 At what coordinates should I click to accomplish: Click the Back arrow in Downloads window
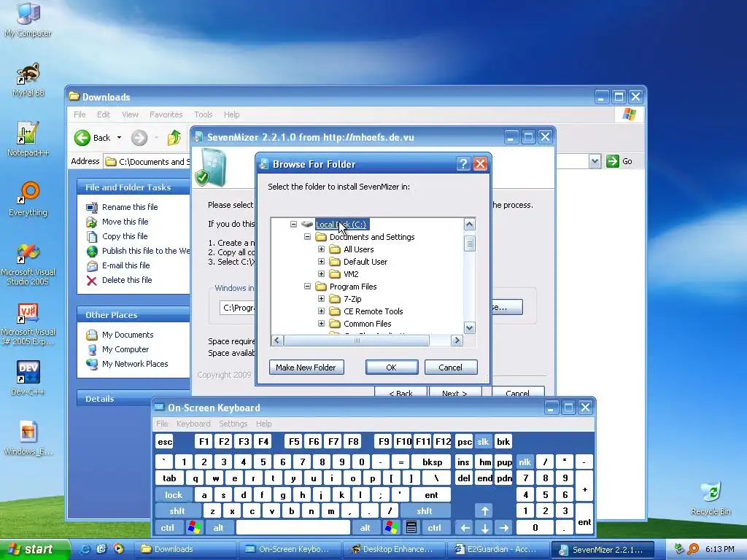pos(82,138)
